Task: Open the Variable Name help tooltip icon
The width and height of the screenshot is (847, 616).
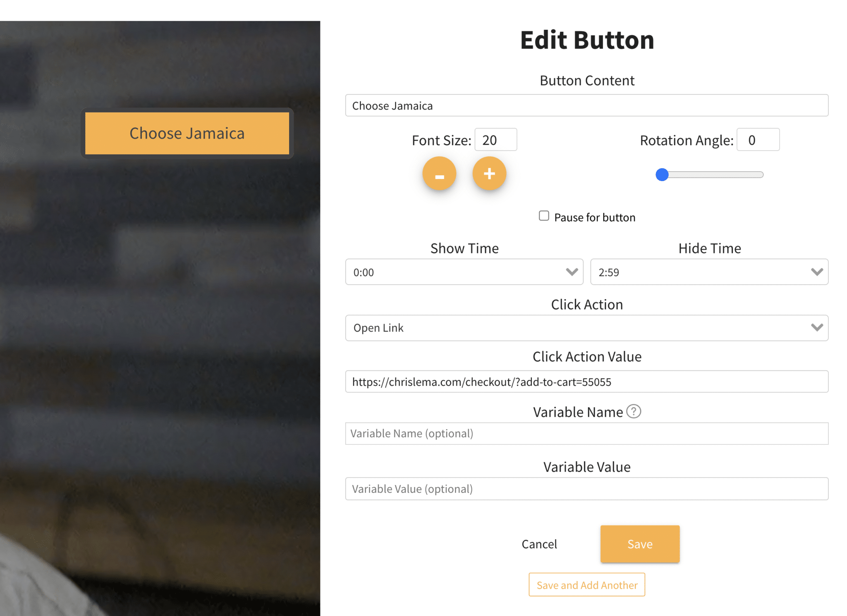Action: (633, 411)
